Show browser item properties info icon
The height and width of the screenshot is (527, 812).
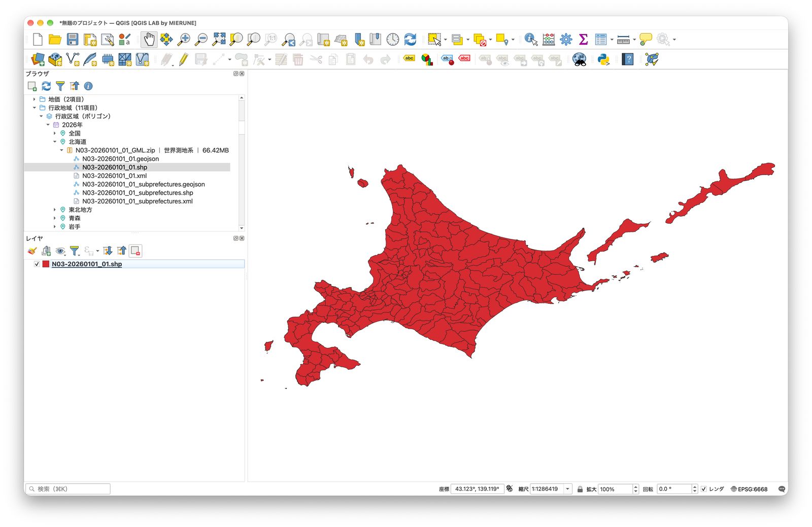tap(88, 86)
